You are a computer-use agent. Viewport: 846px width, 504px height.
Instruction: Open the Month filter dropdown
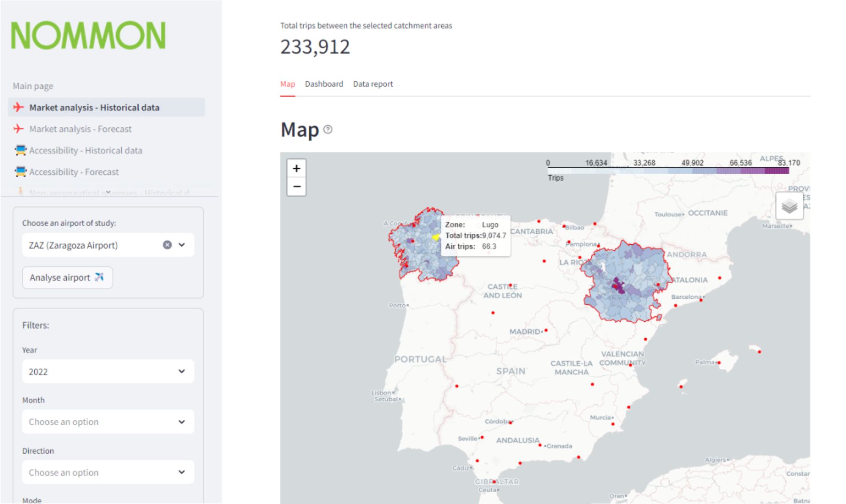[x=108, y=422]
